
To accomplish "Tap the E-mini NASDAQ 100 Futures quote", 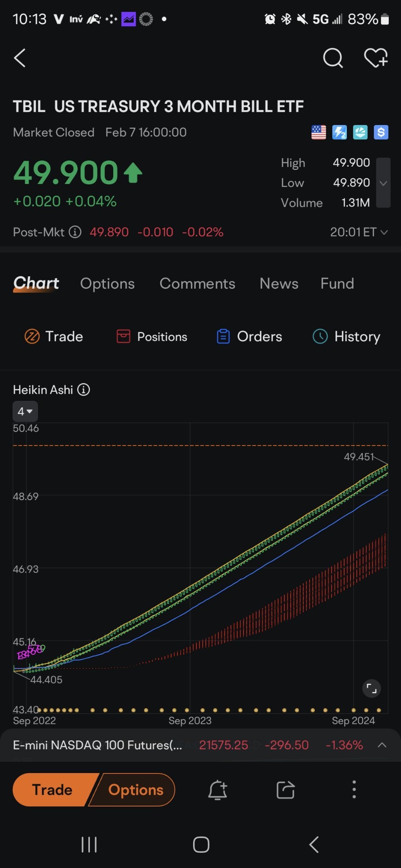I will (188, 745).
